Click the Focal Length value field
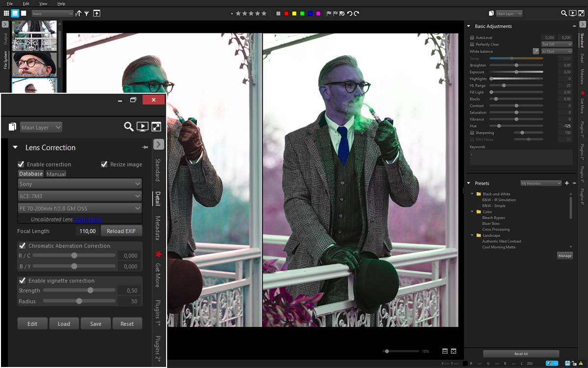 87,231
